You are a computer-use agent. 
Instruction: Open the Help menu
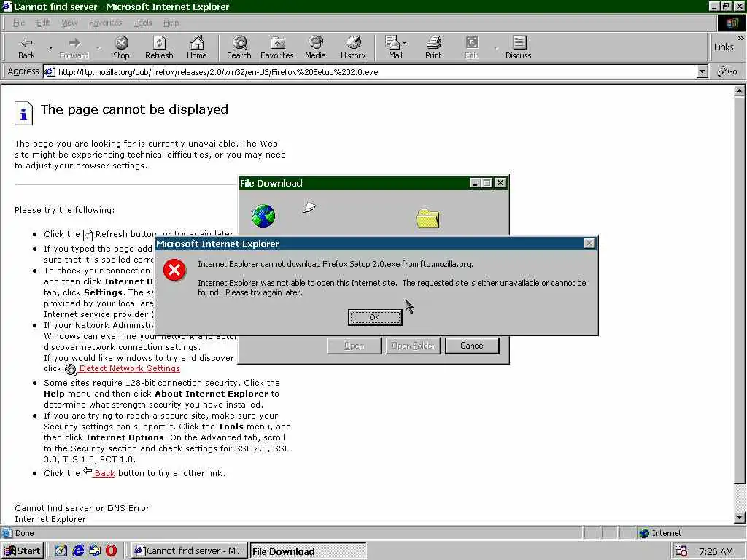pyautogui.click(x=171, y=23)
